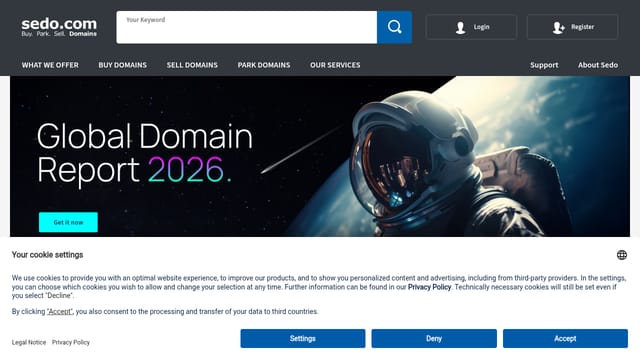
Task: Click the magnifier search button
Action: (x=394, y=27)
